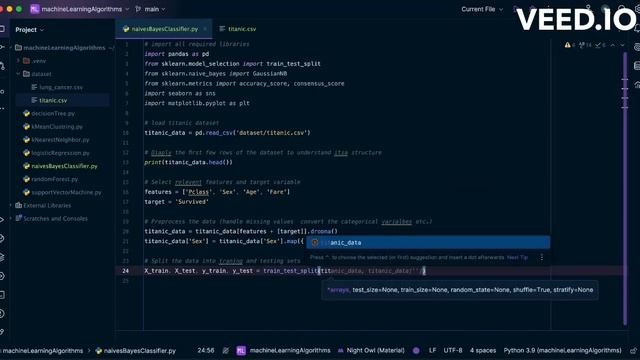Screen dimensions: 640x360
Task: Click the icon right of 24:56
Action: point(226,351)
